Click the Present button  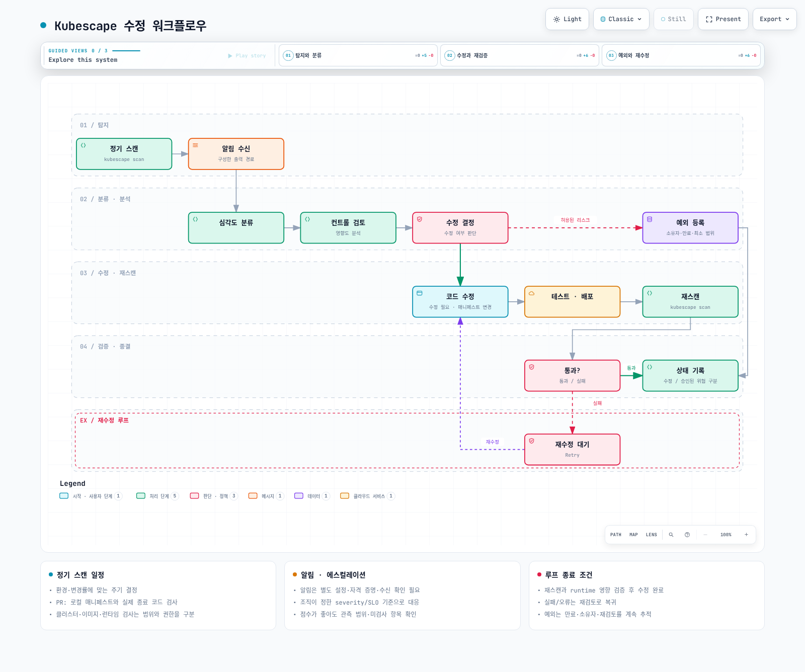click(723, 19)
